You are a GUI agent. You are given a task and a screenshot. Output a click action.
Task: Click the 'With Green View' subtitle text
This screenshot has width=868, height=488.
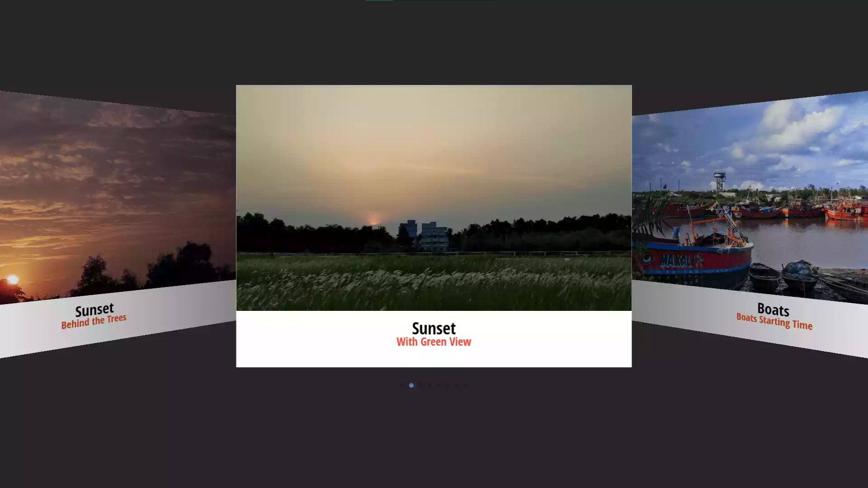434,342
